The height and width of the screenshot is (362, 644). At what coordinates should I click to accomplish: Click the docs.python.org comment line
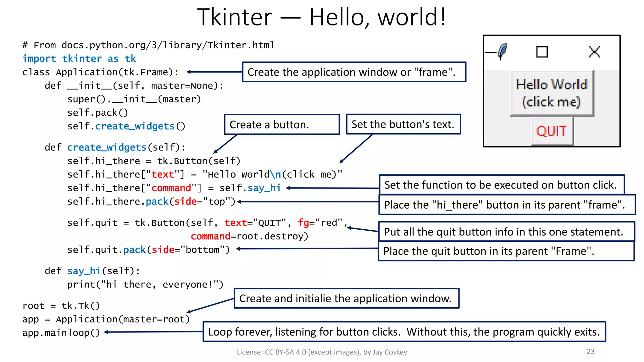coord(148,45)
